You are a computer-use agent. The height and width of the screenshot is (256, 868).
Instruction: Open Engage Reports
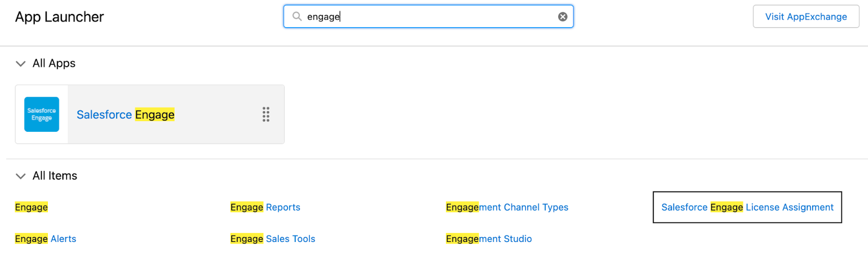click(x=265, y=207)
